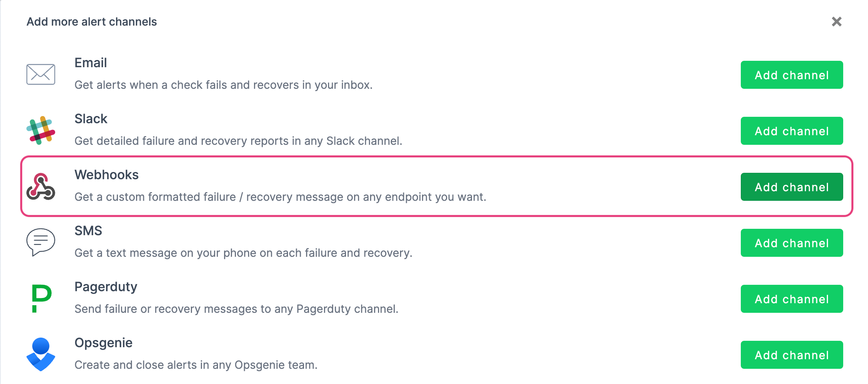
Task: Close the alert channels dialog
Action: (837, 22)
